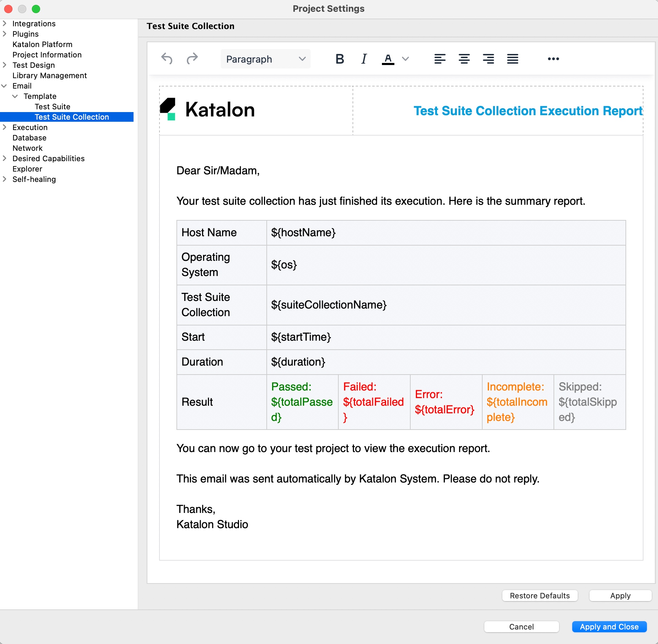Click the Test Suite Collection Execution Report heading
The image size is (658, 644).
528,111
